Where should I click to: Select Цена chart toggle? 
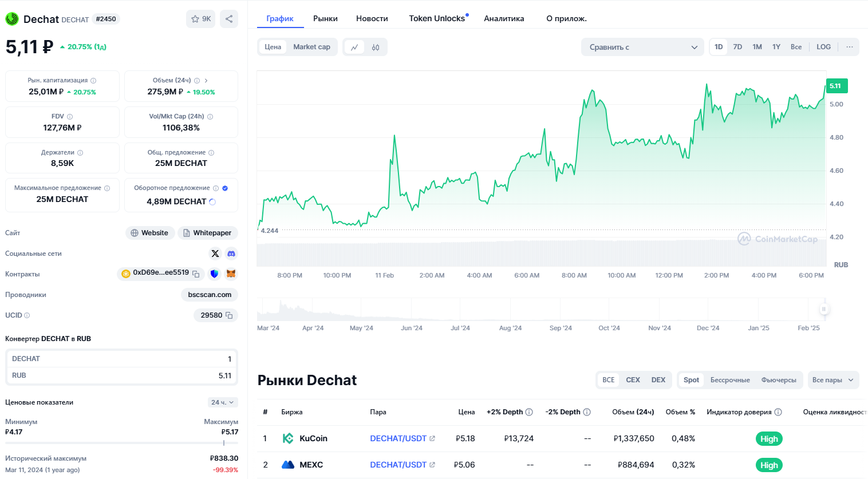(x=273, y=47)
